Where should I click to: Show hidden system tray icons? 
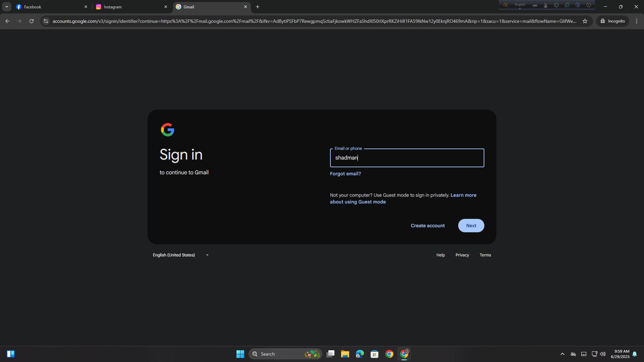click(562, 354)
